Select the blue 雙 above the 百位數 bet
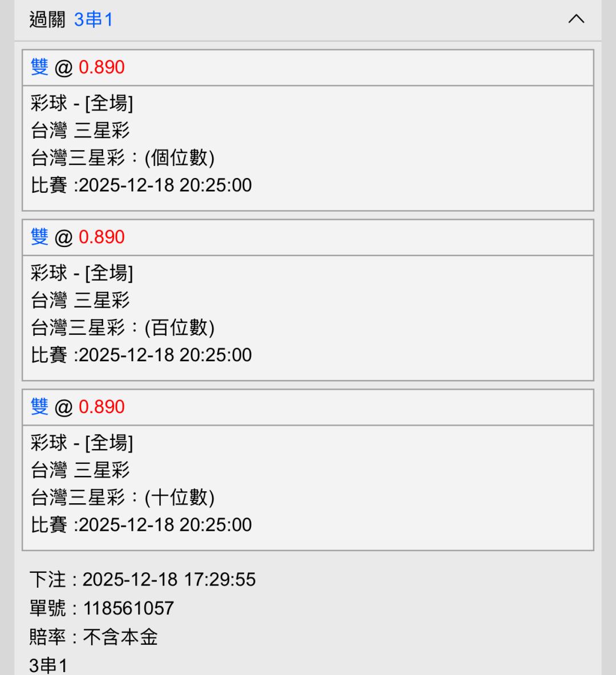Image resolution: width=616 pixels, height=675 pixels. 39,237
